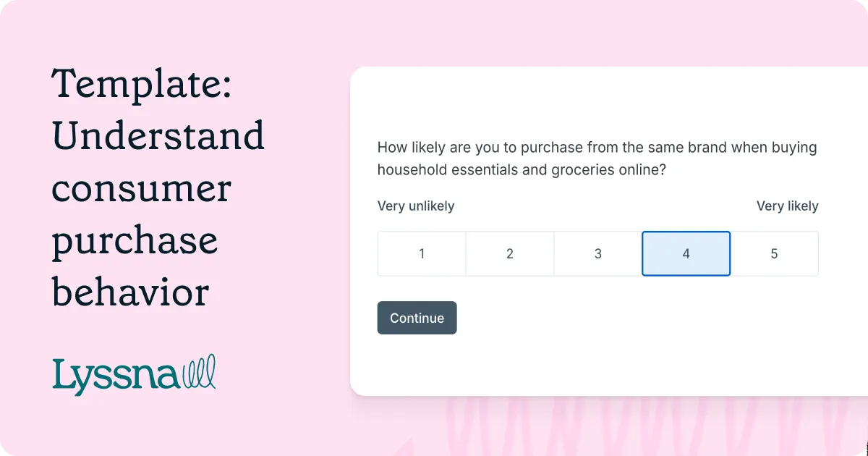868x456 pixels.
Task: Select rating option 1
Action: click(x=422, y=253)
